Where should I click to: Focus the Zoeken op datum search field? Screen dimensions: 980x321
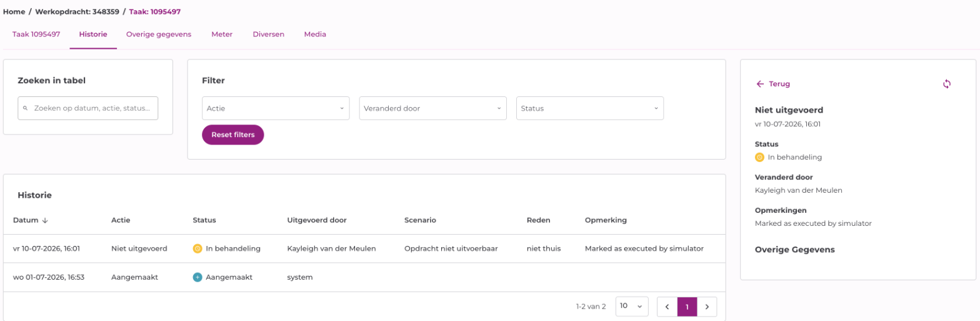click(88, 108)
